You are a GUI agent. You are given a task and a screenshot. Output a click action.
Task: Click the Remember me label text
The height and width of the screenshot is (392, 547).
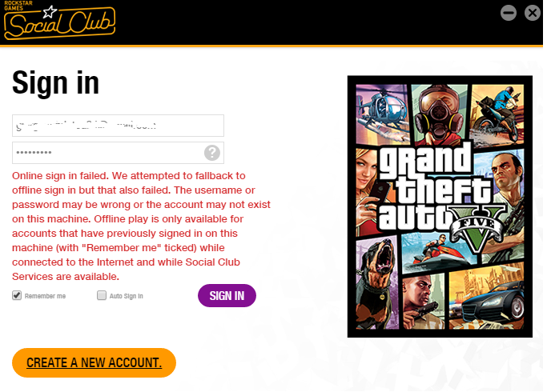[45, 296]
